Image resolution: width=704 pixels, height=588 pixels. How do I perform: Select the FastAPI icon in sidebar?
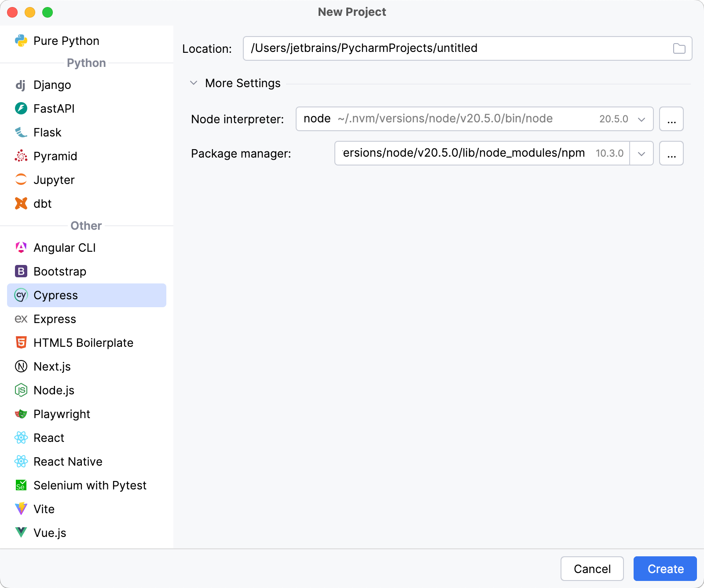coord(21,108)
